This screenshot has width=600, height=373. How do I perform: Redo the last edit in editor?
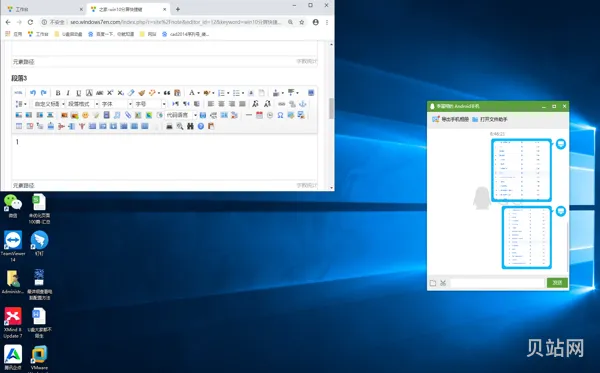click(x=44, y=93)
